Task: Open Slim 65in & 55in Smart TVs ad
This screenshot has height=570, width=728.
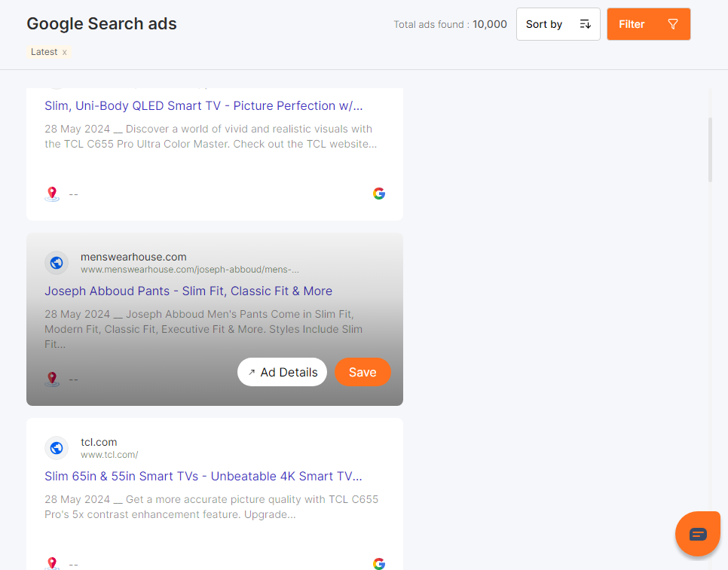Action: click(203, 477)
